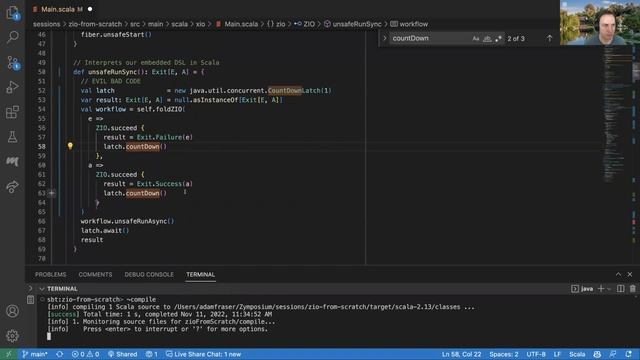Click the terminal sidebar icon beside the prompt
This screenshot has width=640, height=360.
31,300
